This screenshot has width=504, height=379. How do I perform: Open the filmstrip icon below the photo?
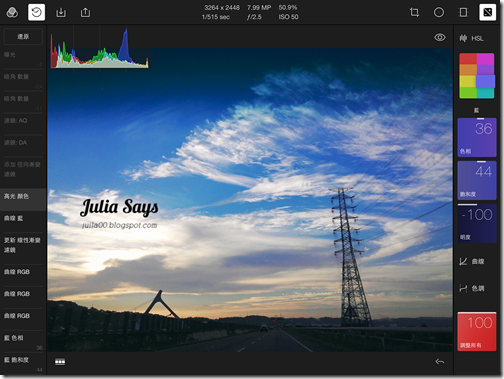click(x=60, y=362)
